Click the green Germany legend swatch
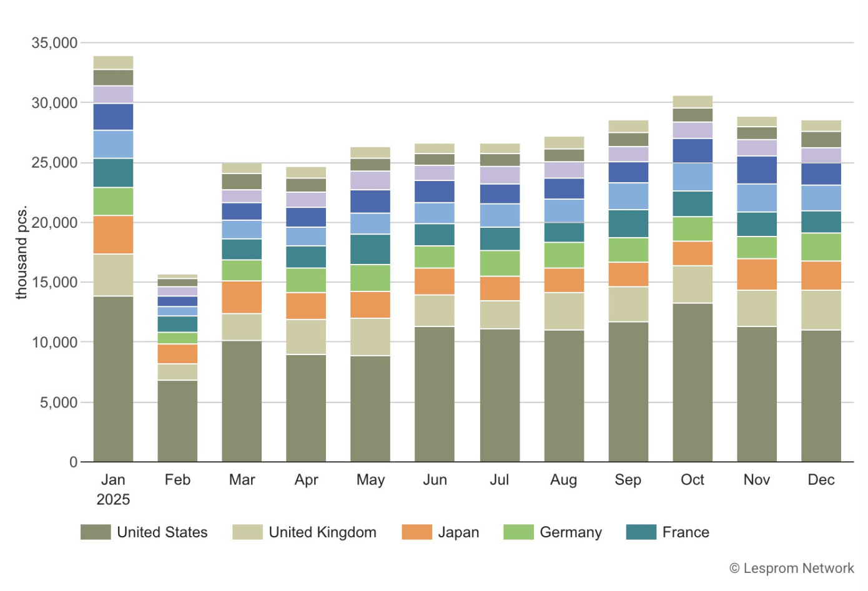Viewport: 868px width, 591px height. pyautogui.click(x=518, y=532)
